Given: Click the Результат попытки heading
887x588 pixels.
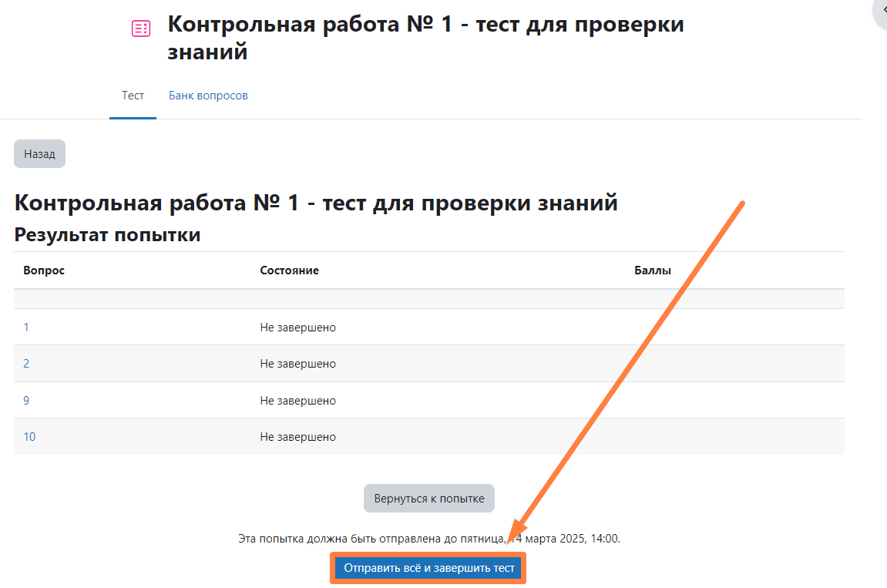Looking at the screenshot, I should (107, 235).
